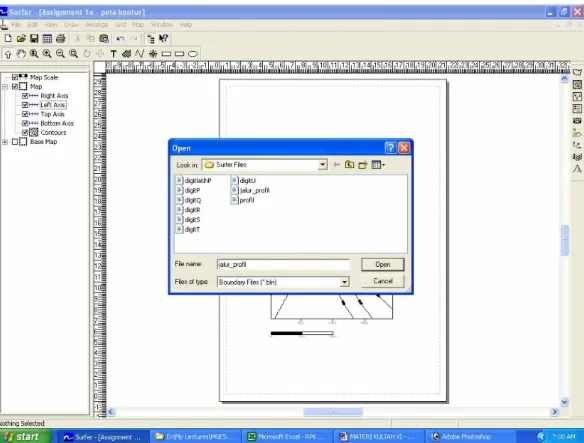
Task: Enable the Base Map checkbox
Action: pyautogui.click(x=15, y=142)
